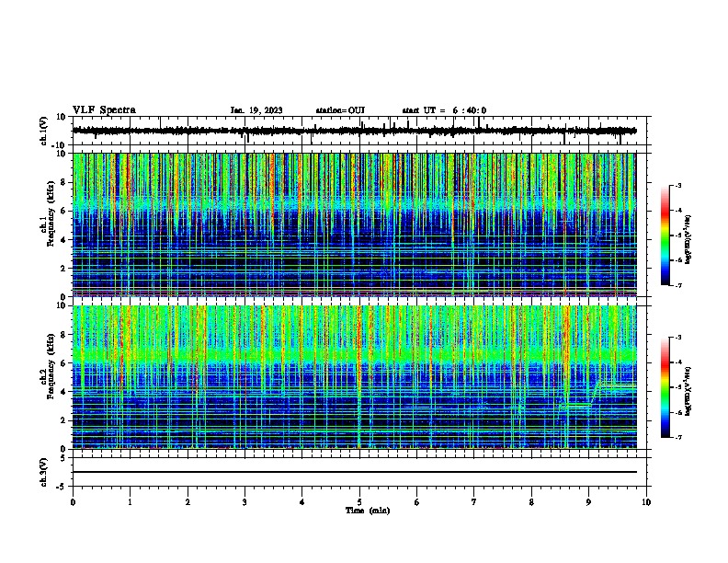This screenshot has width=728, height=563.
Task: Click the ch.2 colorbar log(PSD) unit label
Action: click(x=688, y=391)
